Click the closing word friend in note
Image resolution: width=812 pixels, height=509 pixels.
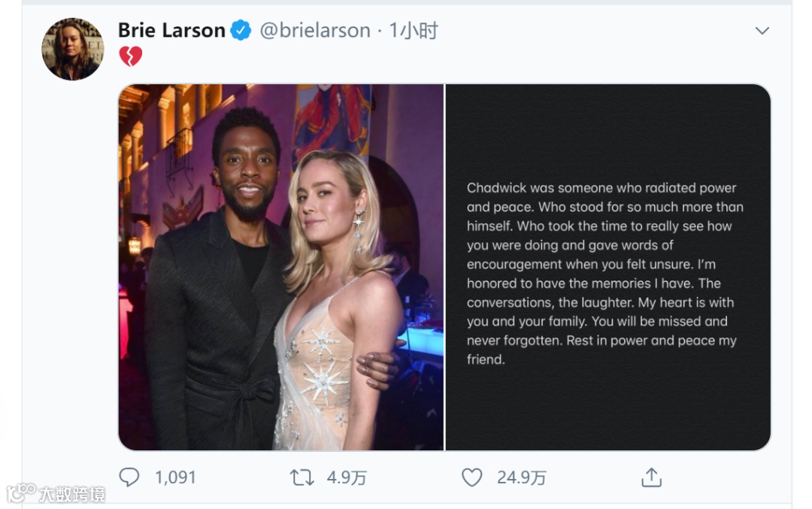click(x=485, y=359)
